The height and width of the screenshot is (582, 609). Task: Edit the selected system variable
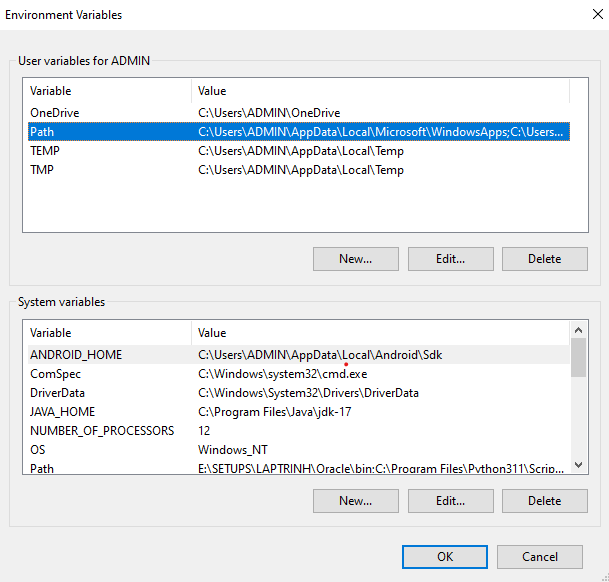pyautogui.click(x=450, y=500)
